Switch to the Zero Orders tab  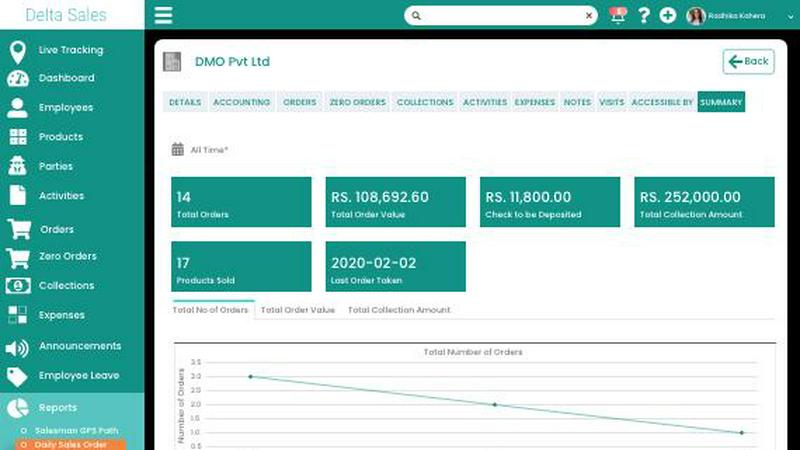tap(357, 102)
